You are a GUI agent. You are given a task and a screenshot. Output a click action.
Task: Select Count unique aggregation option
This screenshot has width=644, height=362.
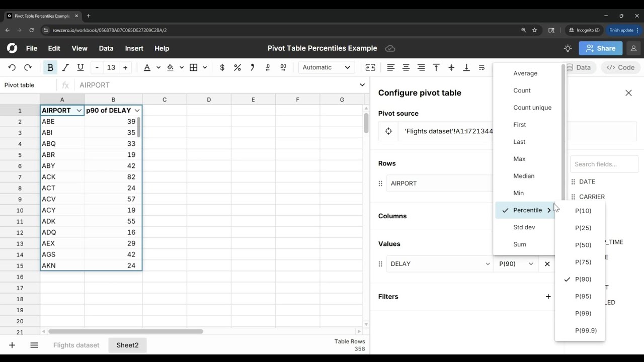[x=532, y=108]
